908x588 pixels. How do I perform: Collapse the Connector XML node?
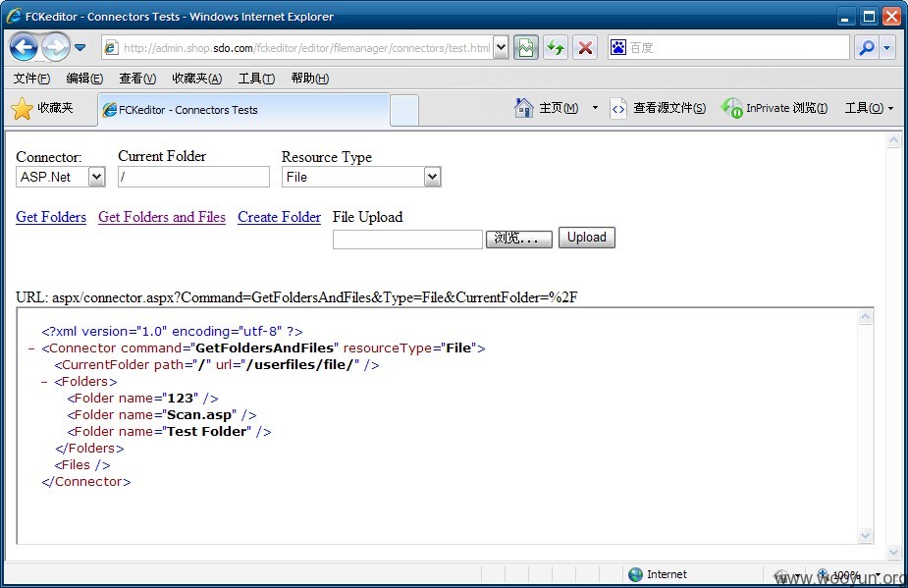tap(30, 348)
